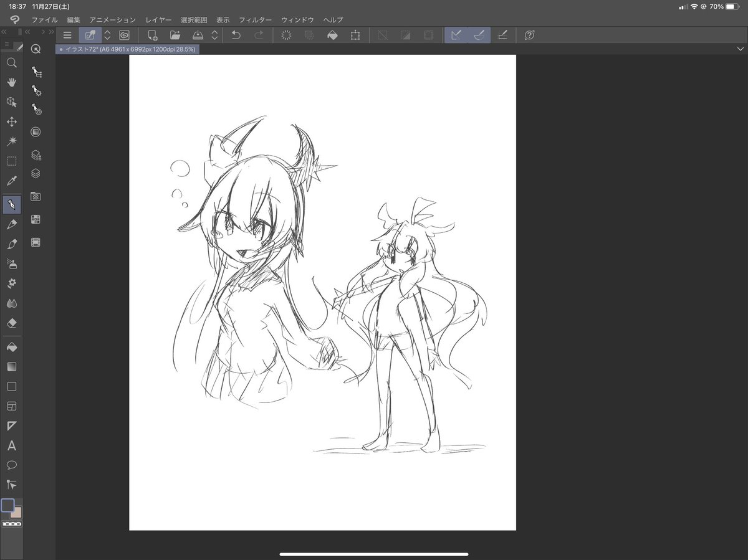748x560 pixels.
Task: Select the Auto select magic wand tool
Action: click(11, 141)
